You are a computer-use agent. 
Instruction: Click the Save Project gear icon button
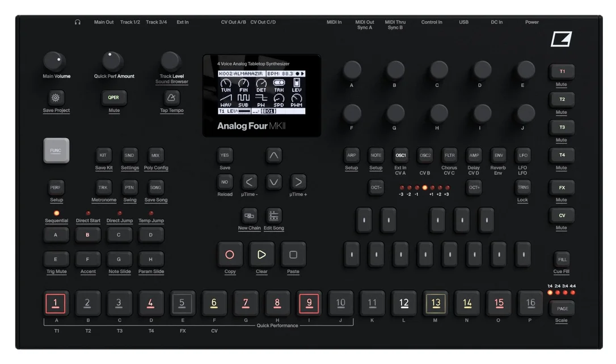pos(56,98)
